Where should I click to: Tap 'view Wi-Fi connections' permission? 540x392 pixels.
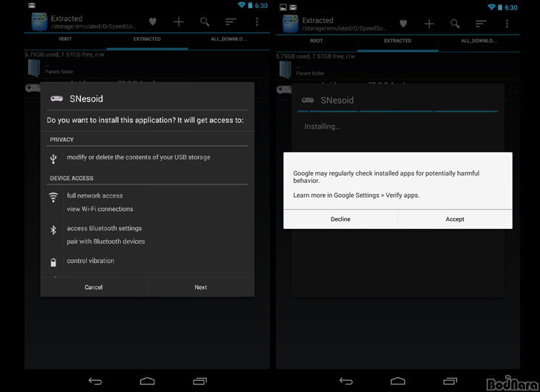coord(100,209)
